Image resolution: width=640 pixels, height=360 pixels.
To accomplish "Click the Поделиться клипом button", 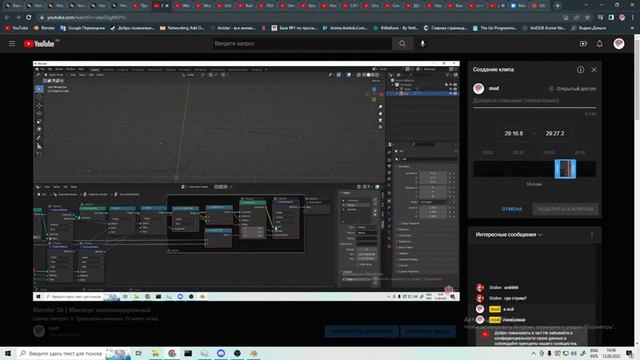I will pyautogui.click(x=565, y=209).
